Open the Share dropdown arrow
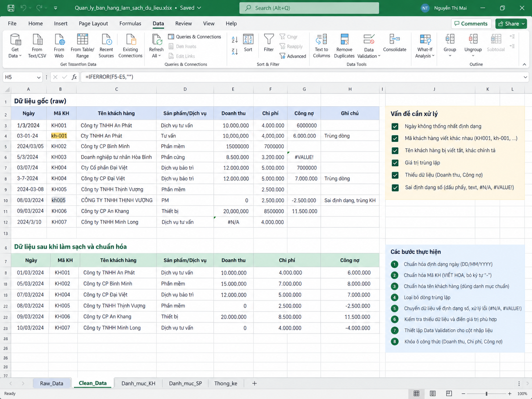This screenshot has width=532, height=399. [523, 24]
